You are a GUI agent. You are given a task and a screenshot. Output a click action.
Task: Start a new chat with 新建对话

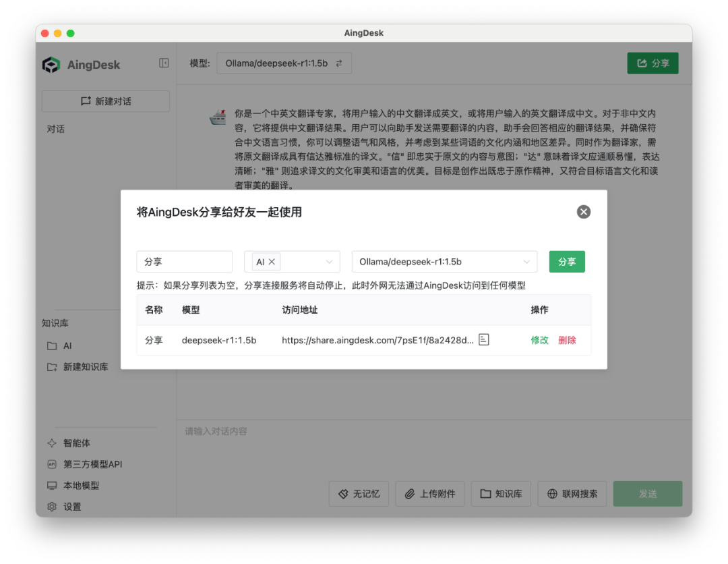(105, 101)
